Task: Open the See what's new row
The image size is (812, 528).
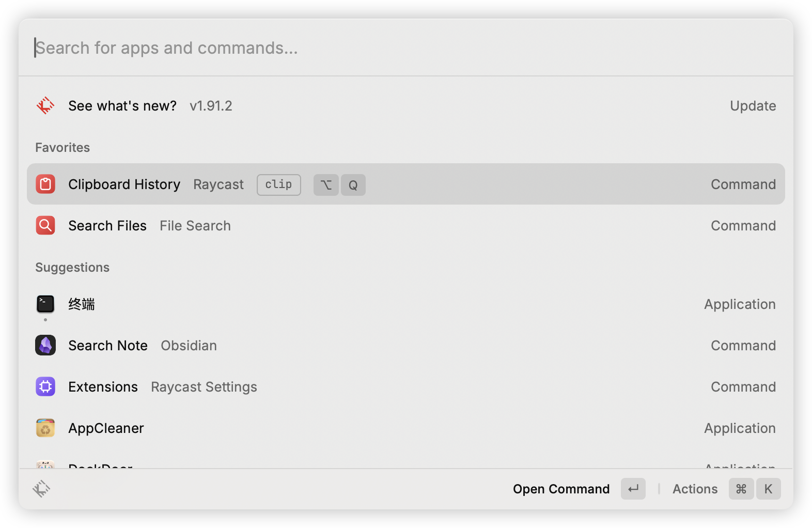Action: tap(406, 105)
